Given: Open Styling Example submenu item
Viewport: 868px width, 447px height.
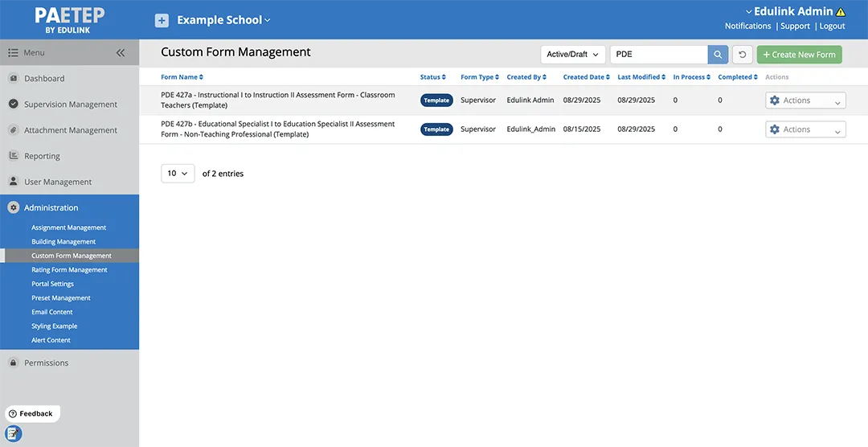Looking at the screenshot, I should pyautogui.click(x=55, y=326).
